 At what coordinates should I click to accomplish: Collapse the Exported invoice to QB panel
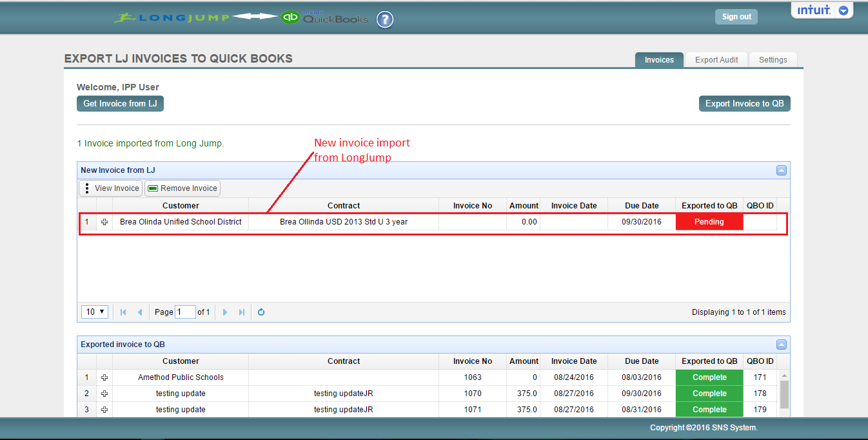point(781,345)
